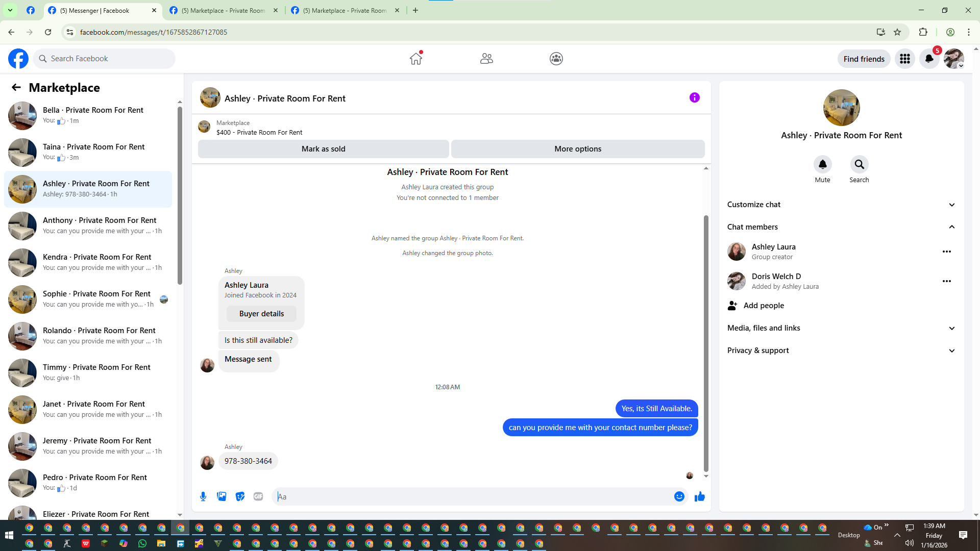Click the Buyer details button
980x551 pixels.
[261, 314]
